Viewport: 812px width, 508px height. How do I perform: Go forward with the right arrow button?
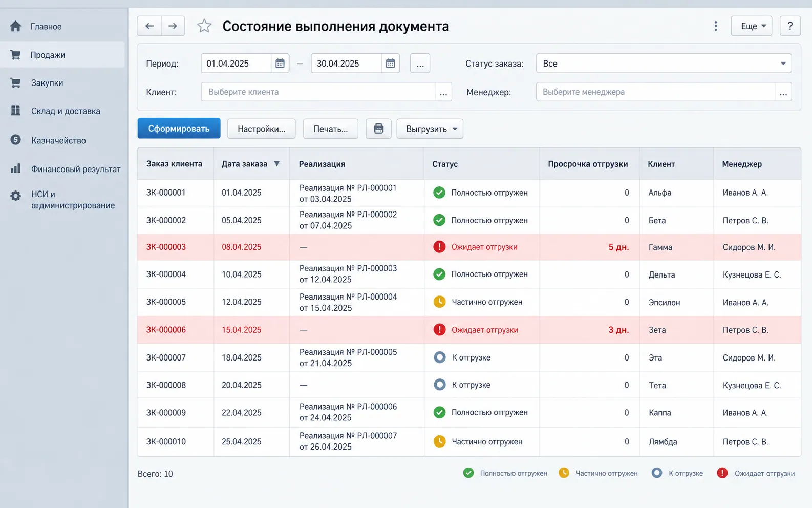[173, 26]
